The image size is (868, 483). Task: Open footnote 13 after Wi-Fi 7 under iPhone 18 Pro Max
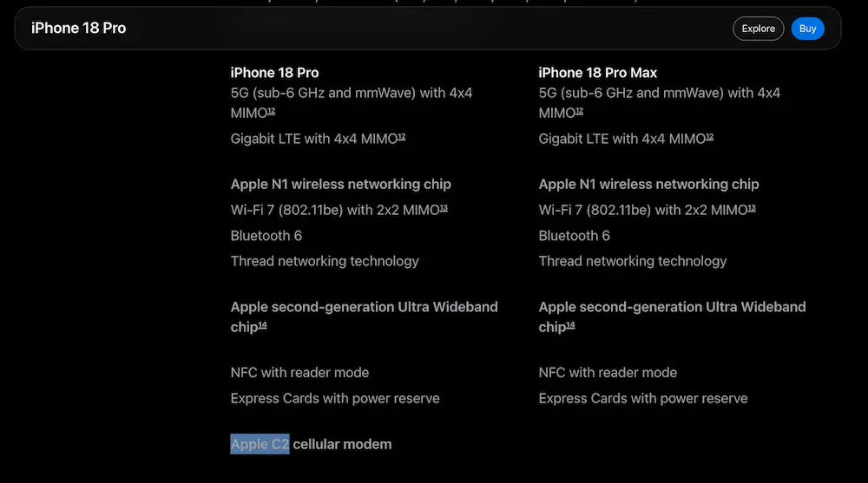[x=751, y=208]
